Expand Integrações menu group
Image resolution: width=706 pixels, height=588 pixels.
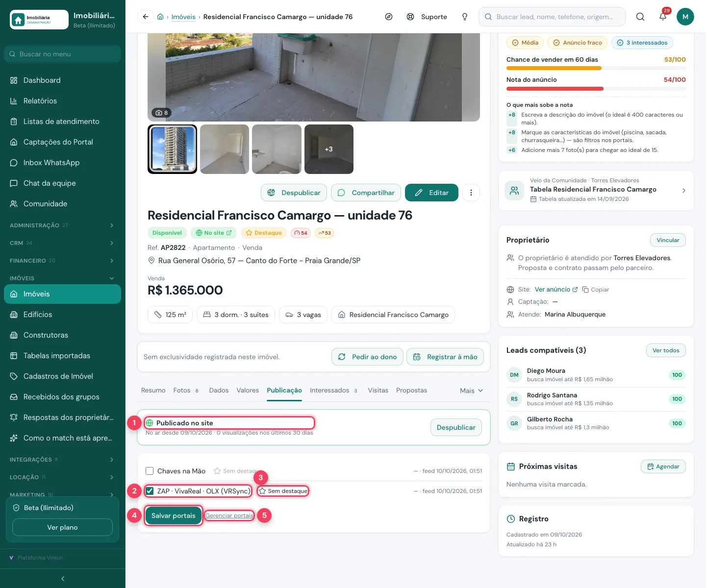pos(63,460)
